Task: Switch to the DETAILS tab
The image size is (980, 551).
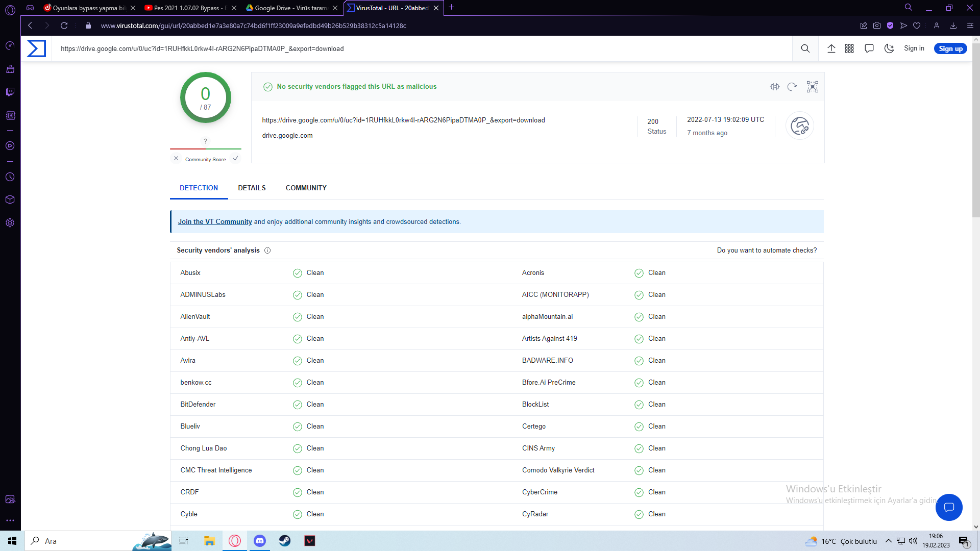Action: (x=252, y=188)
